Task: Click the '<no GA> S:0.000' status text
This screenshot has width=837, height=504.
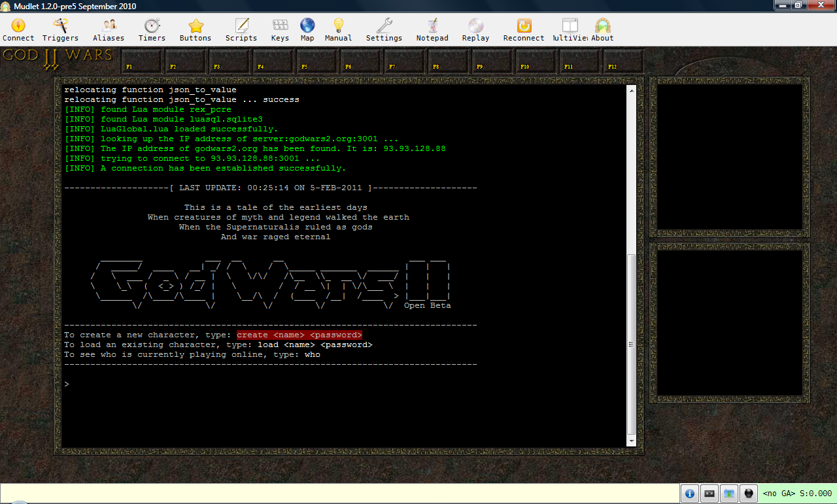Action: 798,494
